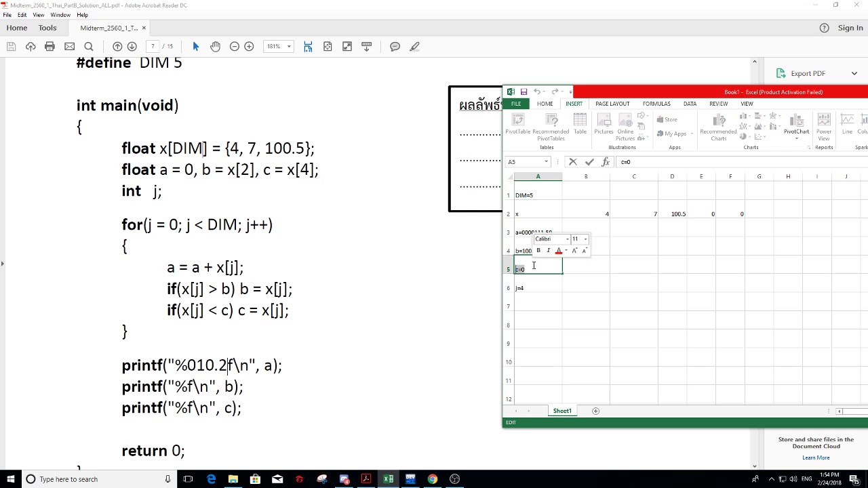This screenshot has height=488, width=868.
Task: Add a sticky note comment icon
Action: pos(395,46)
